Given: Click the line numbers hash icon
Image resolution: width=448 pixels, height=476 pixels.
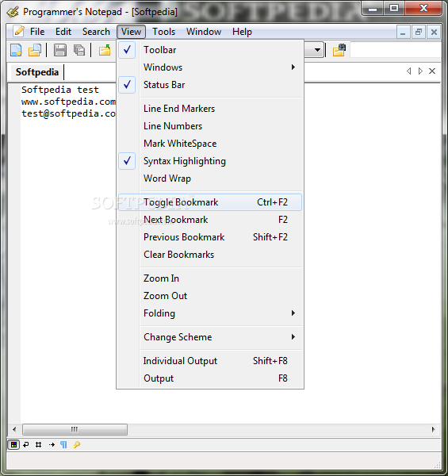Looking at the screenshot, I should point(39,445).
